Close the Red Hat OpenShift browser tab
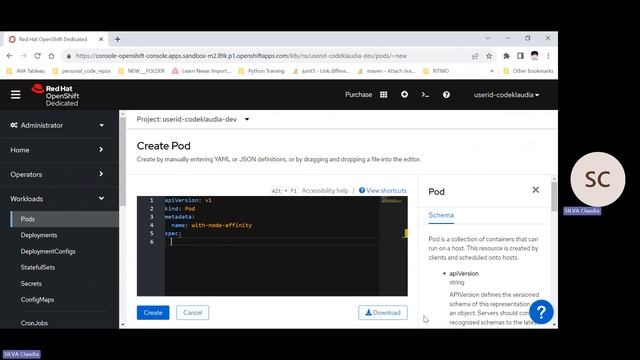Viewport: 640px width, 360px height. 101,39
